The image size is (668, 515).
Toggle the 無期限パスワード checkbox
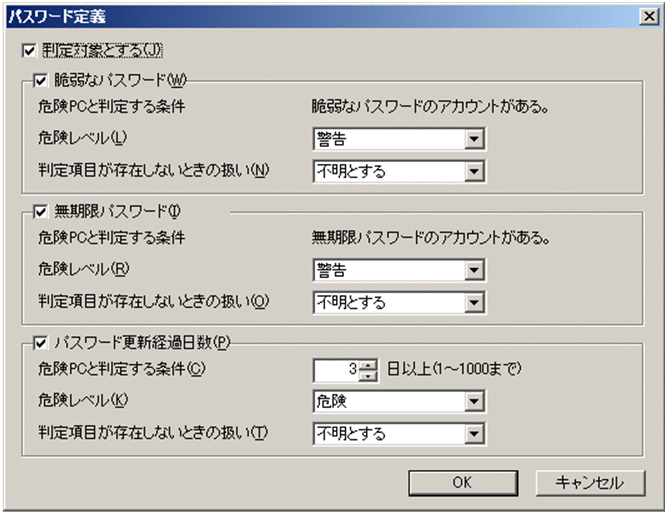(x=41, y=211)
